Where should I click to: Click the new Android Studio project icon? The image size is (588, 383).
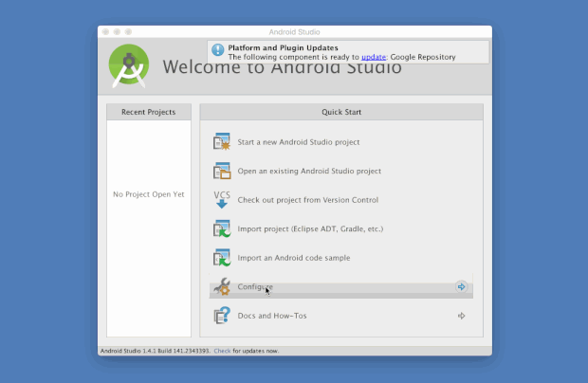(222, 141)
